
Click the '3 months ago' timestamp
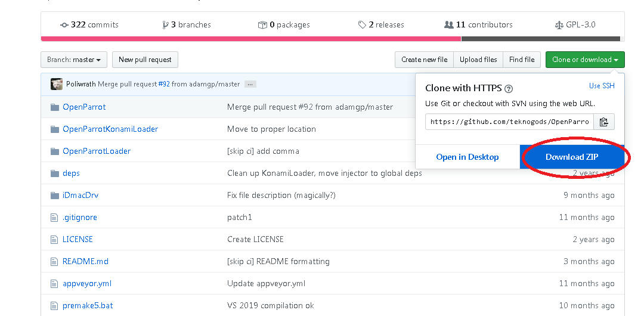point(589,261)
